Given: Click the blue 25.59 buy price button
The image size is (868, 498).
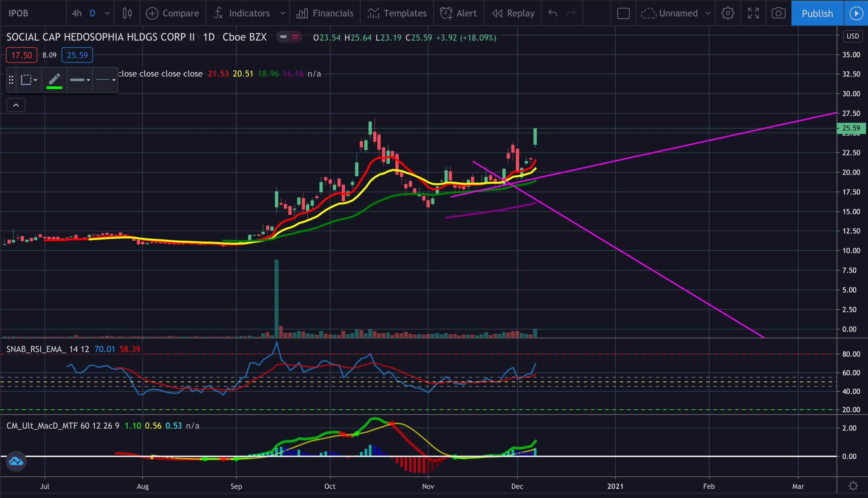Looking at the screenshot, I should (77, 55).
